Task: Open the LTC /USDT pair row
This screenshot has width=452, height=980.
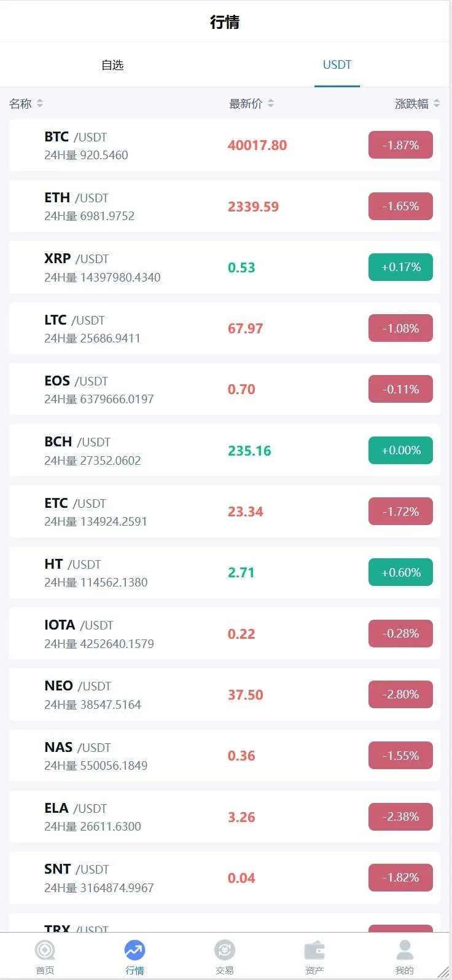Action: 225,328
